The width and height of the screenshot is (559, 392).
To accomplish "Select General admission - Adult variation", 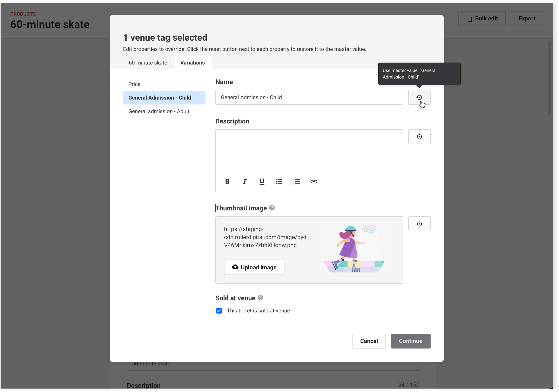I will (159, 111).
